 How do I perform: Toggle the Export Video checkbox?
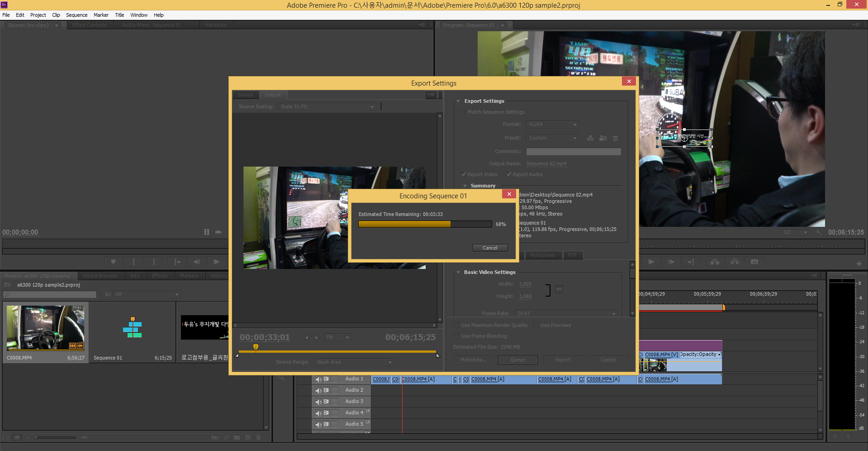[464, 174]
